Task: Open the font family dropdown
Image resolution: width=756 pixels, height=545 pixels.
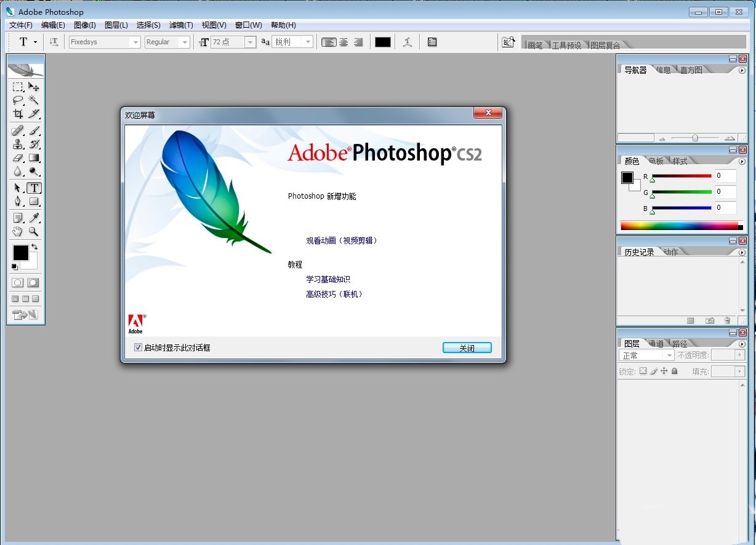Action: point(136,42)
